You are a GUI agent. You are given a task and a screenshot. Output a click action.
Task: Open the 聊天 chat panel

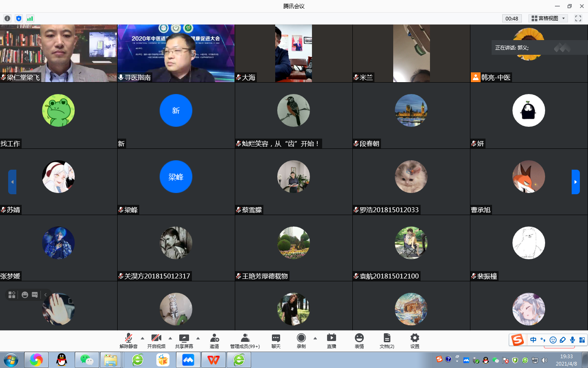coord(276,341)
